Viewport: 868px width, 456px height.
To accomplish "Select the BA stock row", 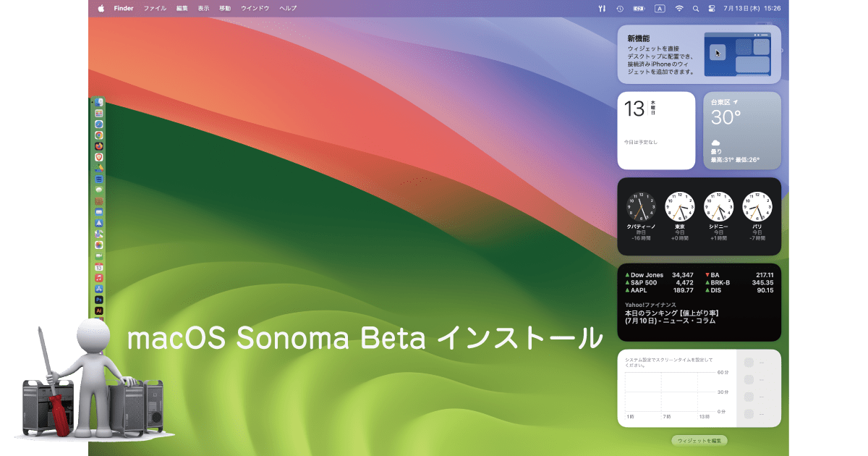I will [739, 275].
